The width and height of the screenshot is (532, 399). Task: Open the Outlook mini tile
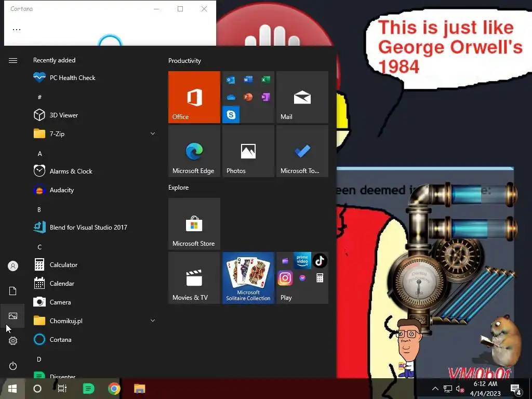tap(231, 79)
